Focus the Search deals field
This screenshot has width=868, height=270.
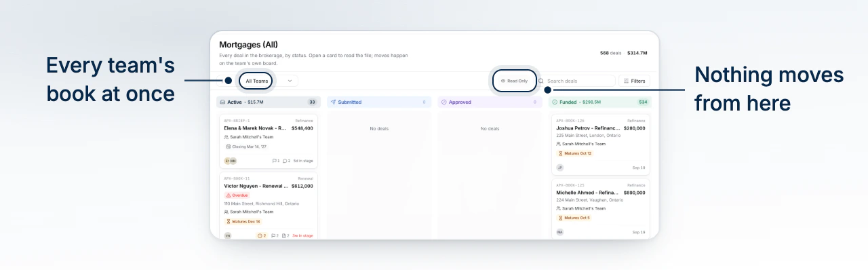point(576,81)
